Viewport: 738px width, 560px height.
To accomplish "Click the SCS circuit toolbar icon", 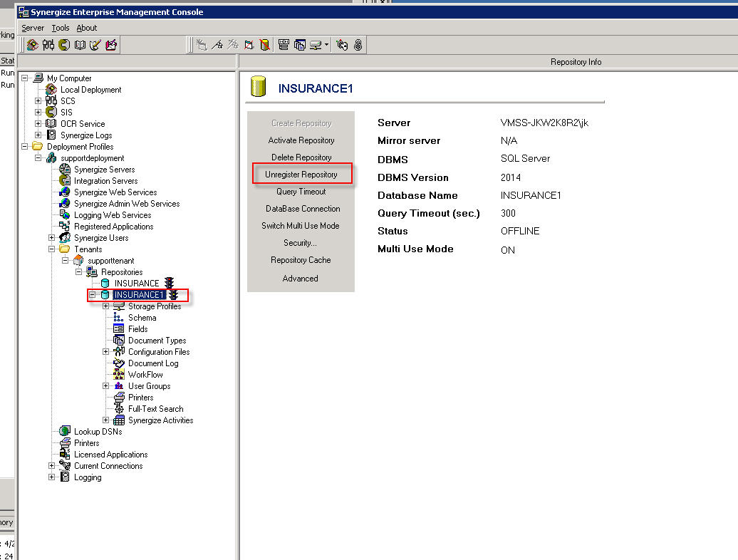I will click(48, 45).
